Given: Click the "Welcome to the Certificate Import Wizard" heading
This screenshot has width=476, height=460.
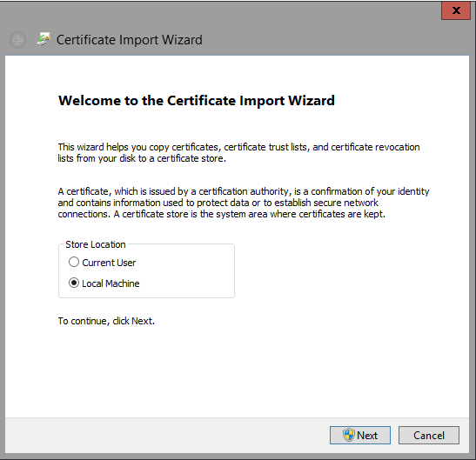Looking at the screenshot, I should coord(197,101).
